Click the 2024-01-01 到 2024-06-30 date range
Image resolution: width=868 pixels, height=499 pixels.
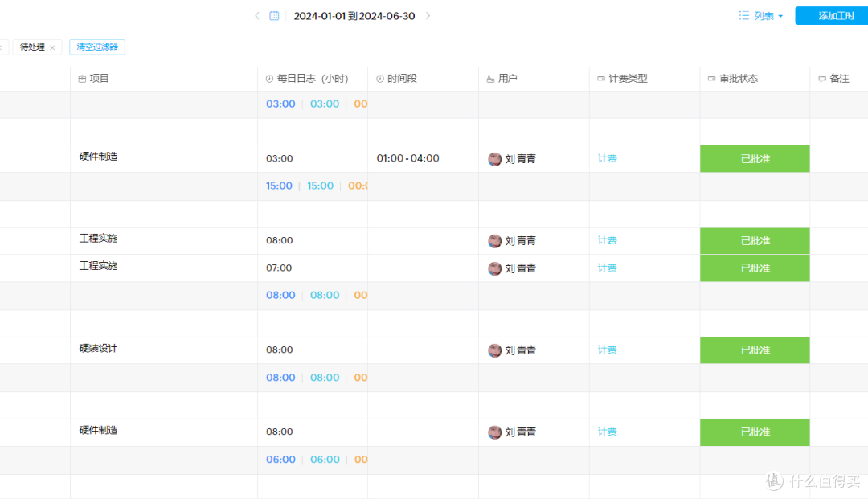pyautogui.click(x=354, y=16)
